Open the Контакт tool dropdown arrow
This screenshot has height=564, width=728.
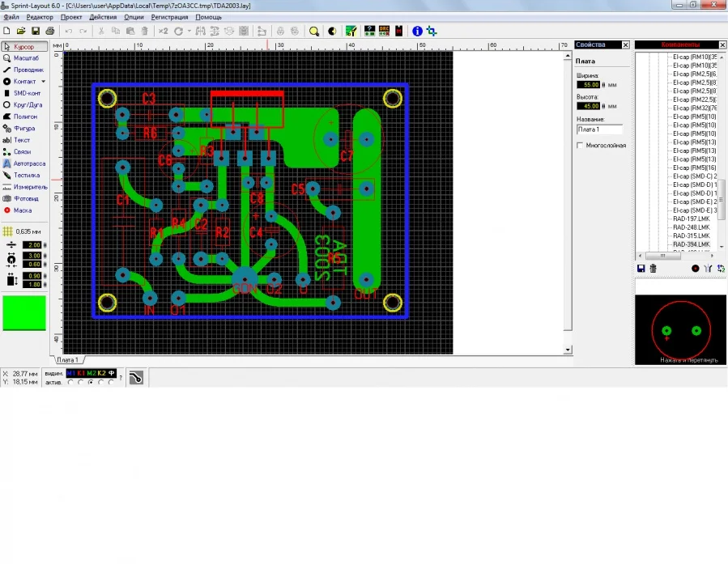pos(44,82)
